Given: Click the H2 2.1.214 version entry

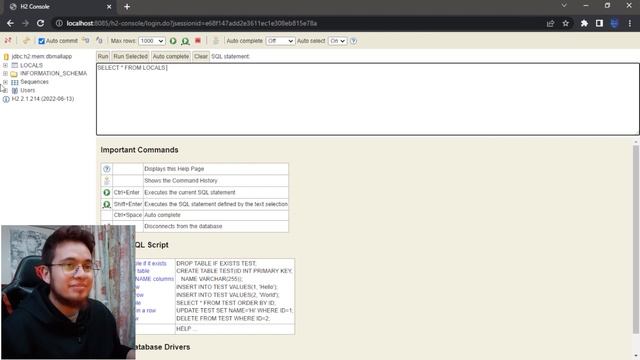Looking at the screenshot, I should point(43,99).
